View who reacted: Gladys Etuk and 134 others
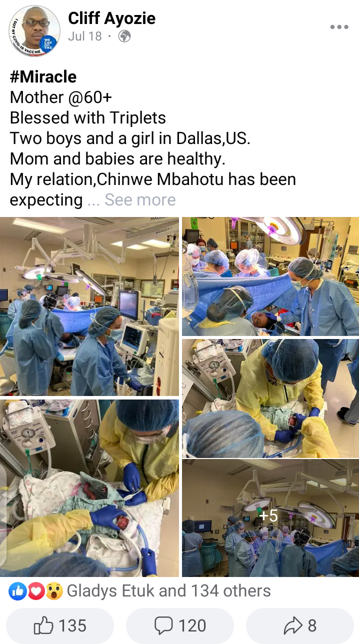 [x=169, y=591]
